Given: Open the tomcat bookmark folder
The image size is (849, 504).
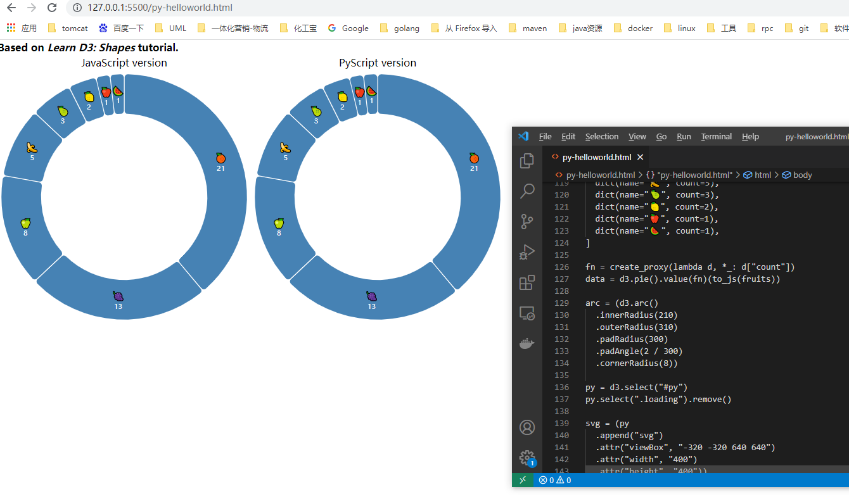Looking at the screenshot, I should click(x=68, y=28).
